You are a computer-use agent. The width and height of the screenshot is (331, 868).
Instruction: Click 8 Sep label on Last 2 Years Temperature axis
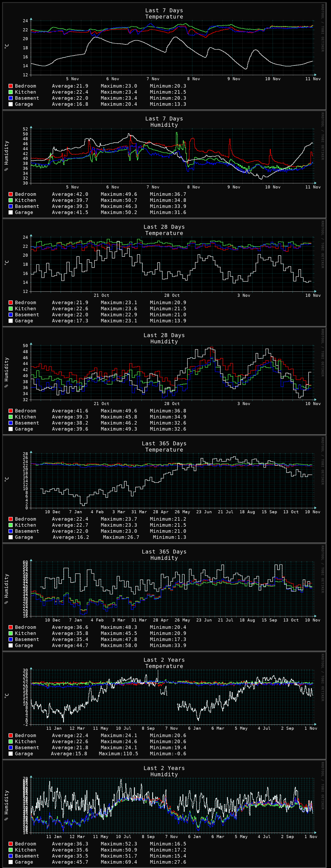[148, 728]
